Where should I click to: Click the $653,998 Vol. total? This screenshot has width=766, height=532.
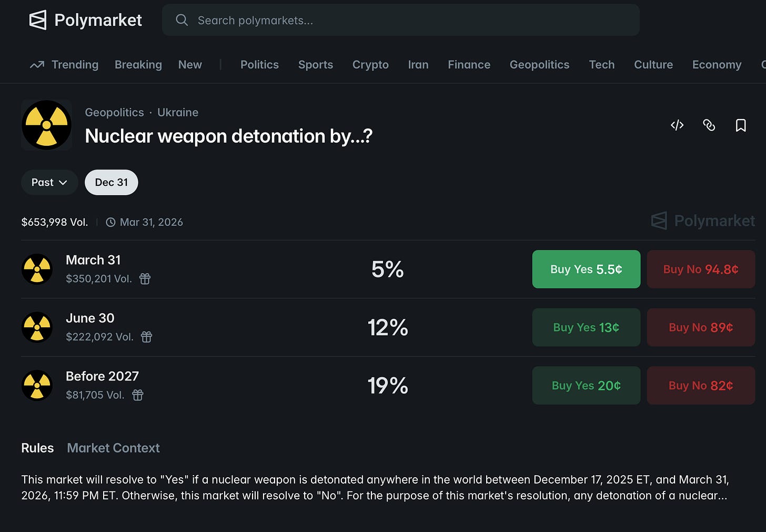click(55, 222)
